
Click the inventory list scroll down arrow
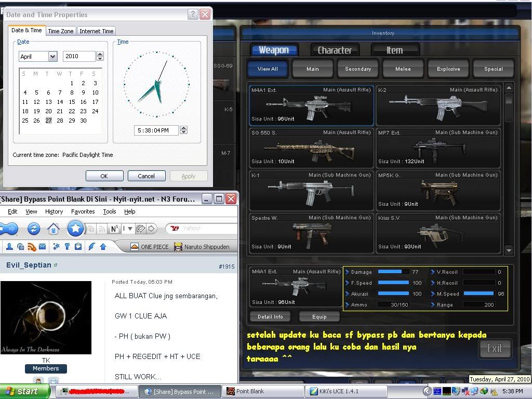pos(509,251)
